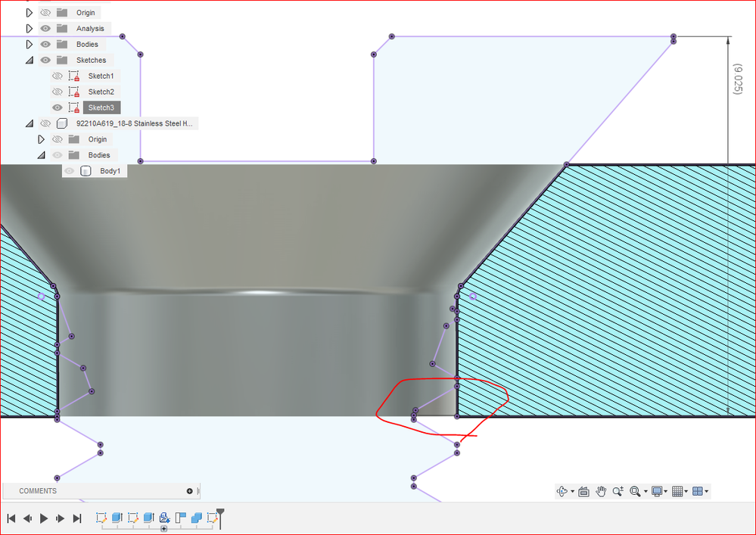
Task: Click the Insert Derive timeline feature
Action: 164,518
